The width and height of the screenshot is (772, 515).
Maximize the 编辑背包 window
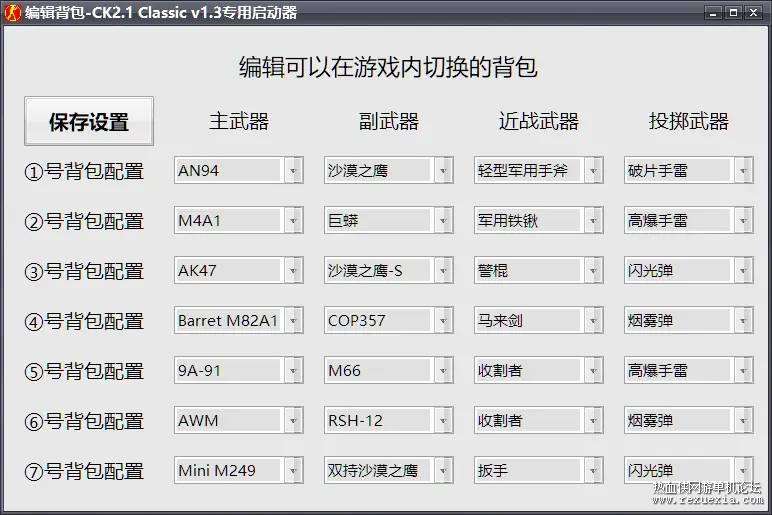[x=733, y=13]
